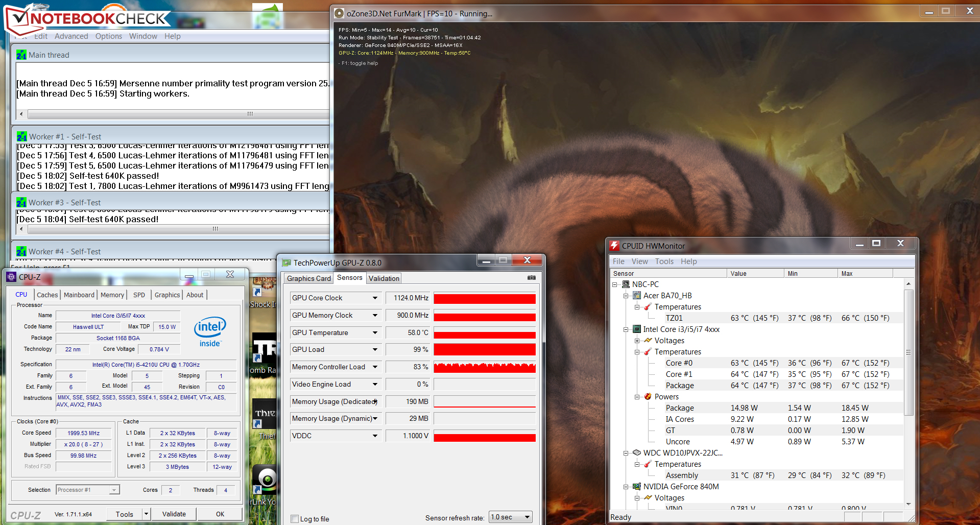
Task: Click the Min column header in HWMonitor
Action: (x=810, y=273)
